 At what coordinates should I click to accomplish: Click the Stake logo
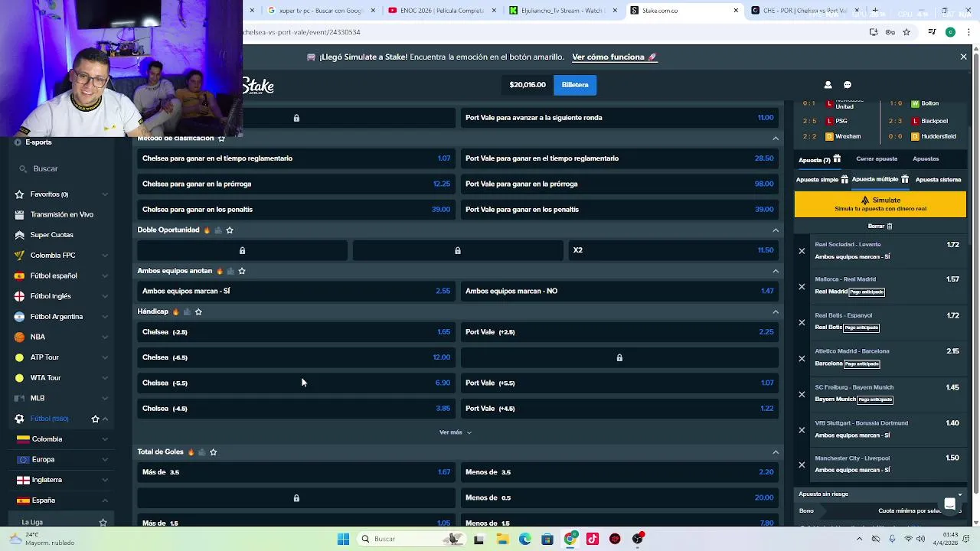[259, 86]
